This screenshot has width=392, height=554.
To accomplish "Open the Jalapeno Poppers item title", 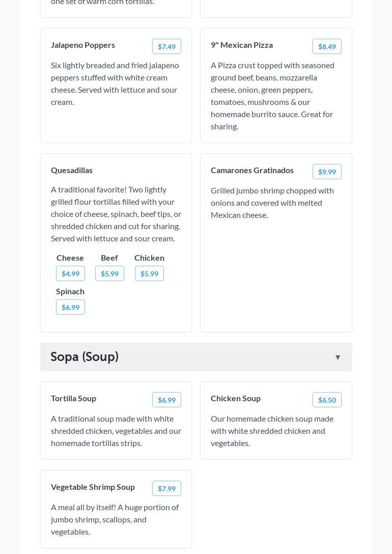I will click(x=83, y=45).
